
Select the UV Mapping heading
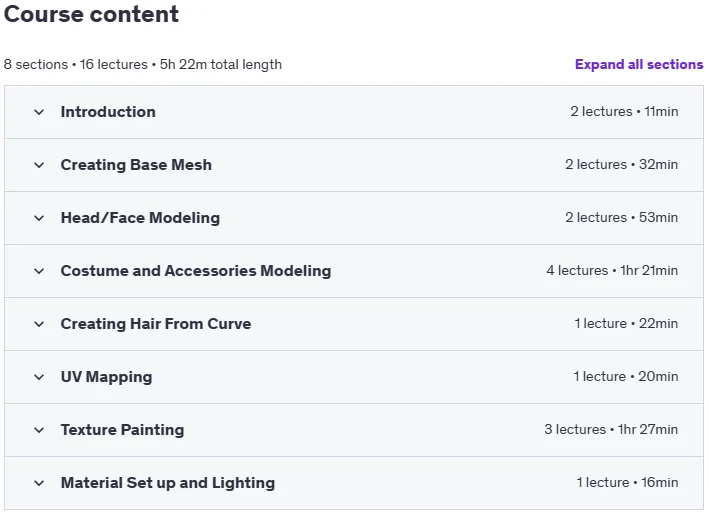106,377
